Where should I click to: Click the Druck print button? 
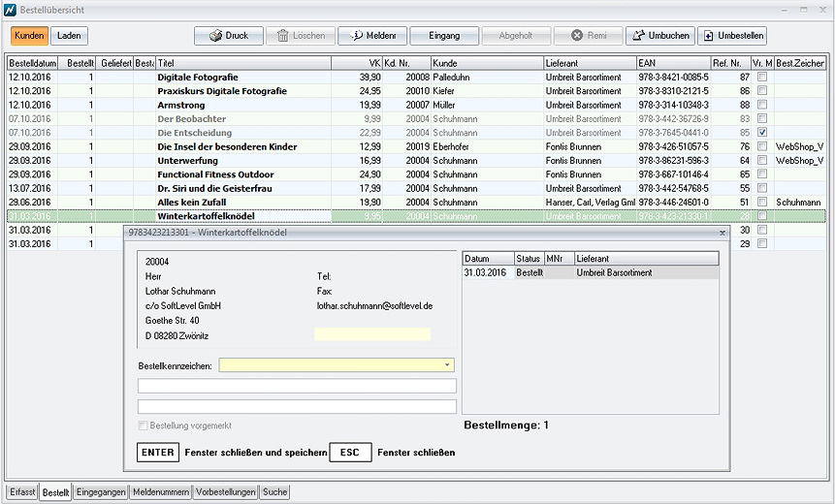coord(228,36)
